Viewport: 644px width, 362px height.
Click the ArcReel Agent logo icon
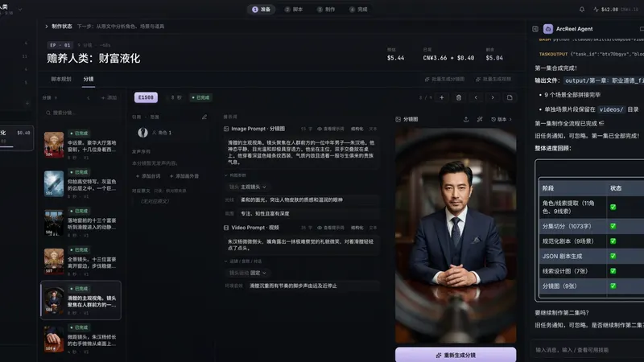(548, 29)
